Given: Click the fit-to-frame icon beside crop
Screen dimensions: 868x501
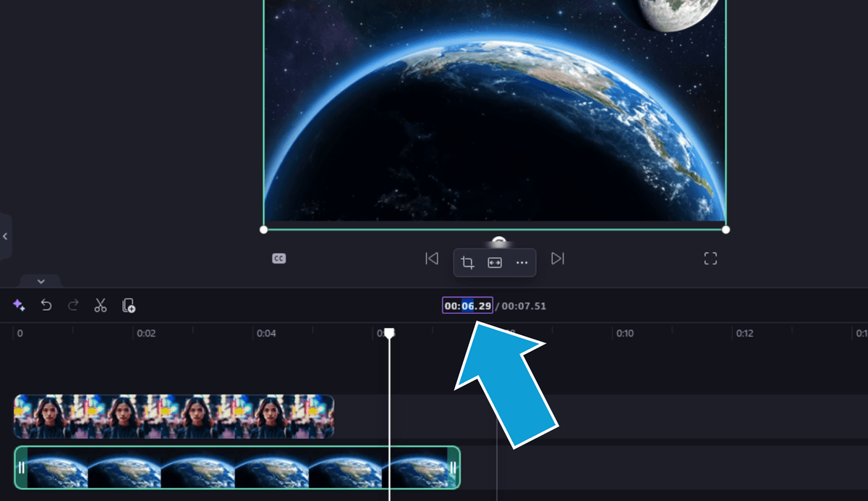Looking at the screenshot, I should click(x=495, y=263).
